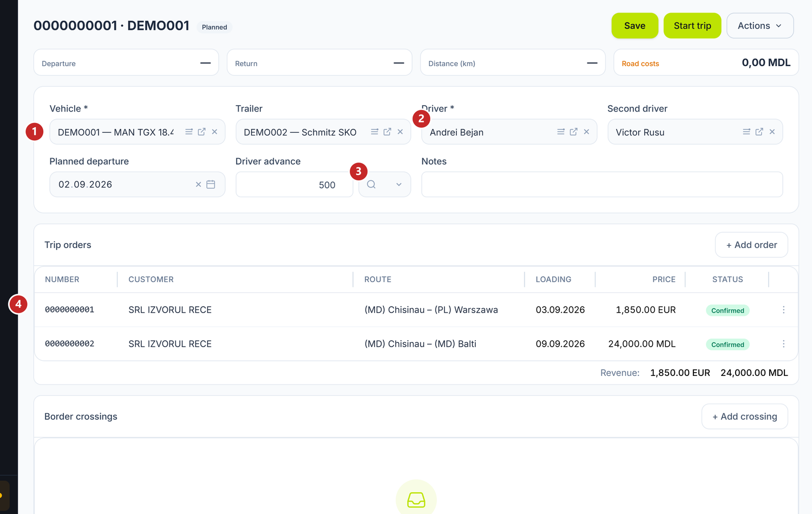Open list picker for Second driver
Screen dimensions: 812x514
[x=746, y=132]
